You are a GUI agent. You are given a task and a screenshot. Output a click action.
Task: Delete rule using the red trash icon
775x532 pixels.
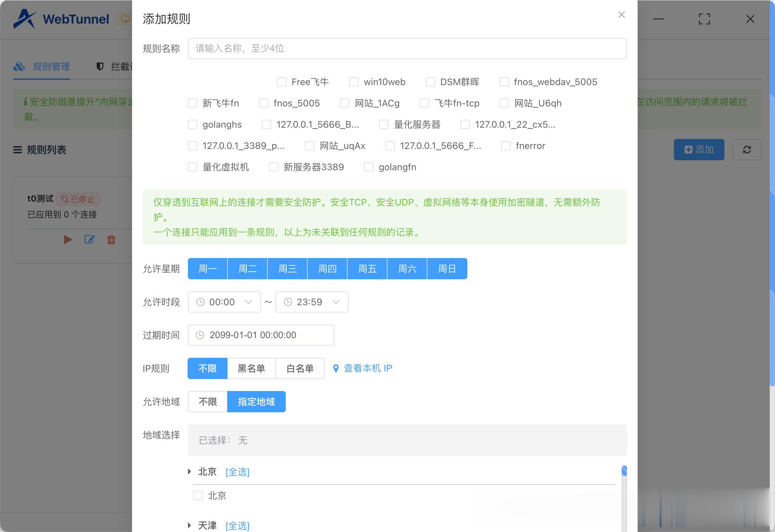[111, 239]
